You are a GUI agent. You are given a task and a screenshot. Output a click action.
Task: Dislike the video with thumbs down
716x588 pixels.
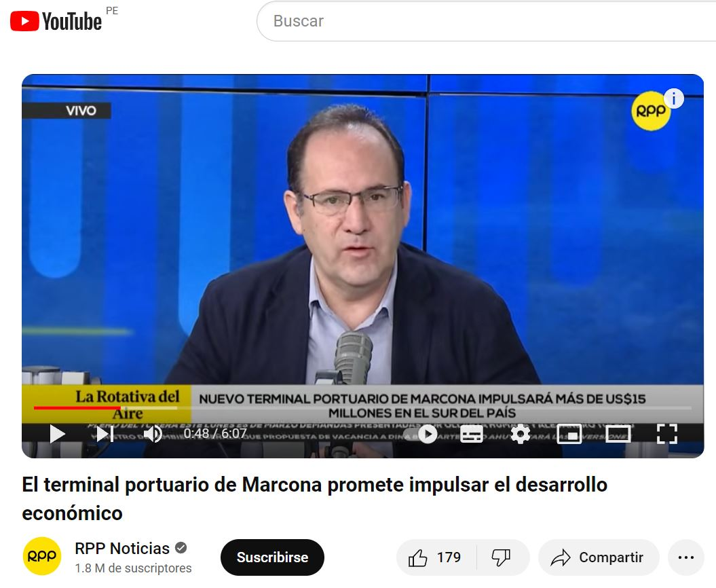coord(502,557)
